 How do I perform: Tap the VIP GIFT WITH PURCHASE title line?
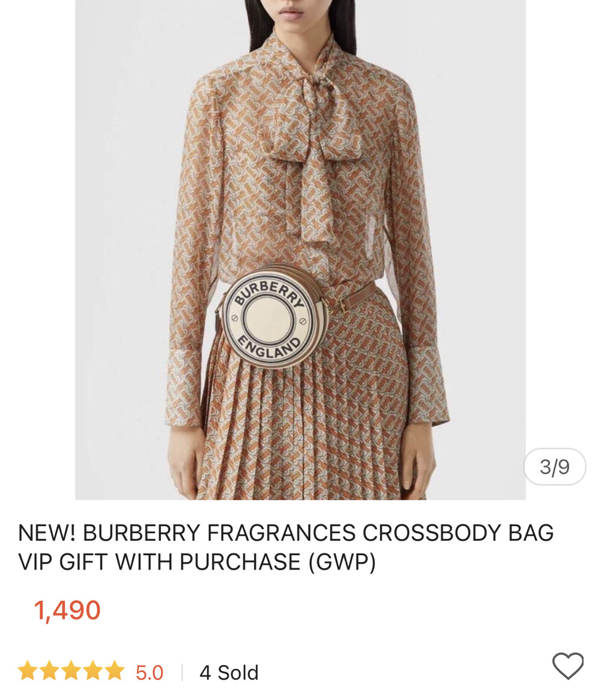[197, 562]
